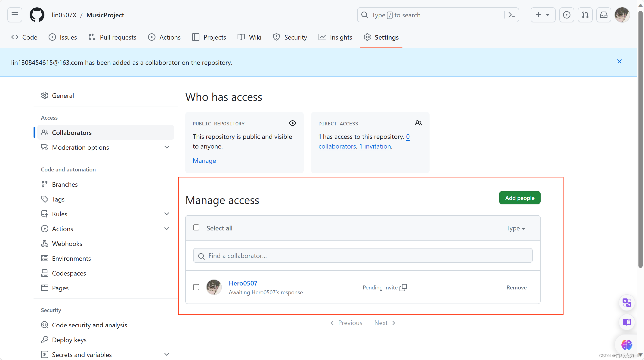The width and height of the screenshot is (644, 360).
Task: Open the pull requests icon in header
Action: 585,15
